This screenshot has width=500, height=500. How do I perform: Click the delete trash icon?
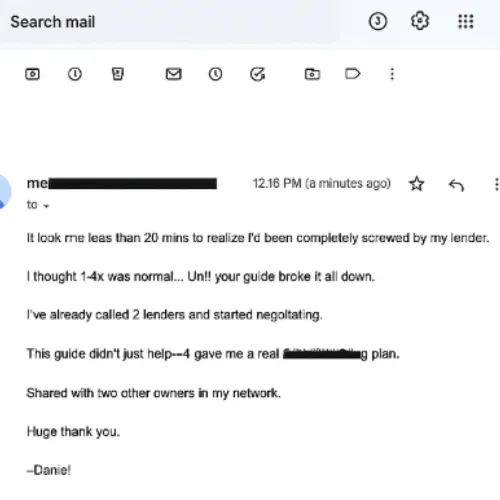tap(117, 74)
